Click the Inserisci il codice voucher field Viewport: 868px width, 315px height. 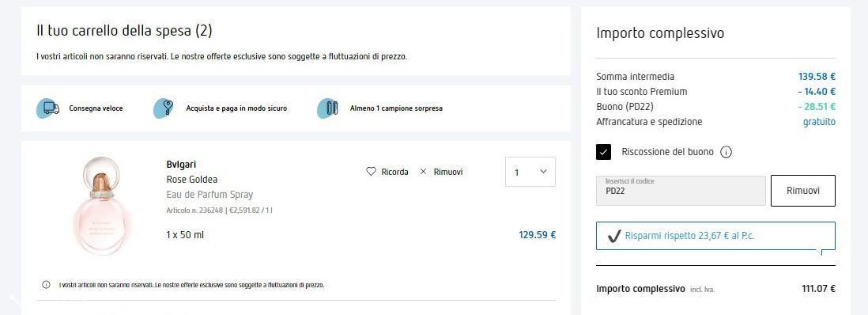tap(681, 191)
